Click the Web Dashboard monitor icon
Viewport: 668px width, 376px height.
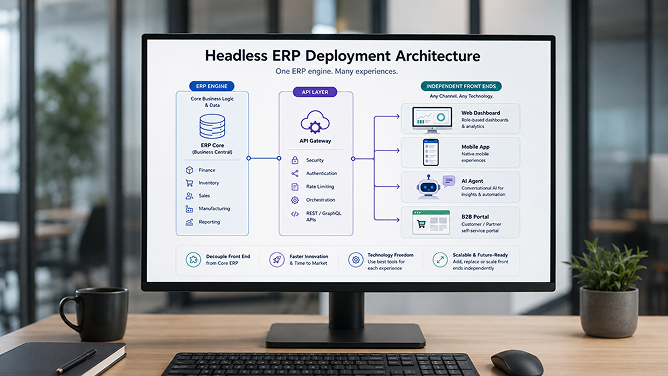coord(432,120)
